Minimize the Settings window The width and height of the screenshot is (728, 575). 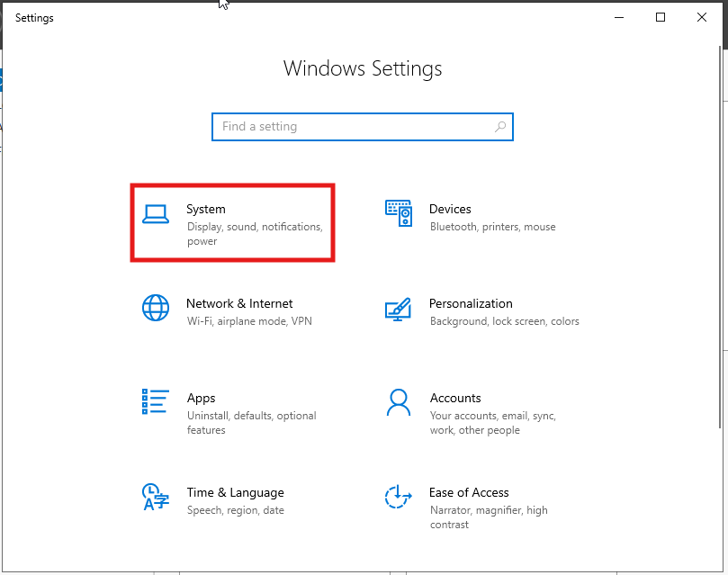(619, 17)
